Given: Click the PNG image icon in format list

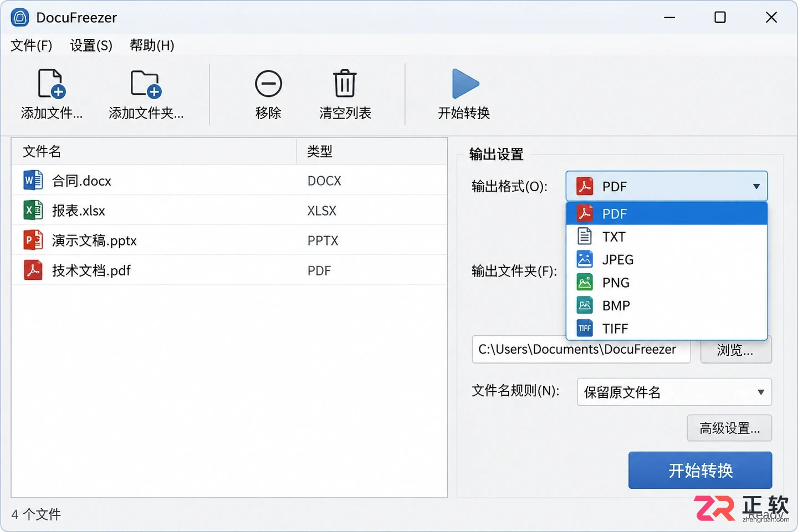Looking at the screenshot, I should click(585, 283).
